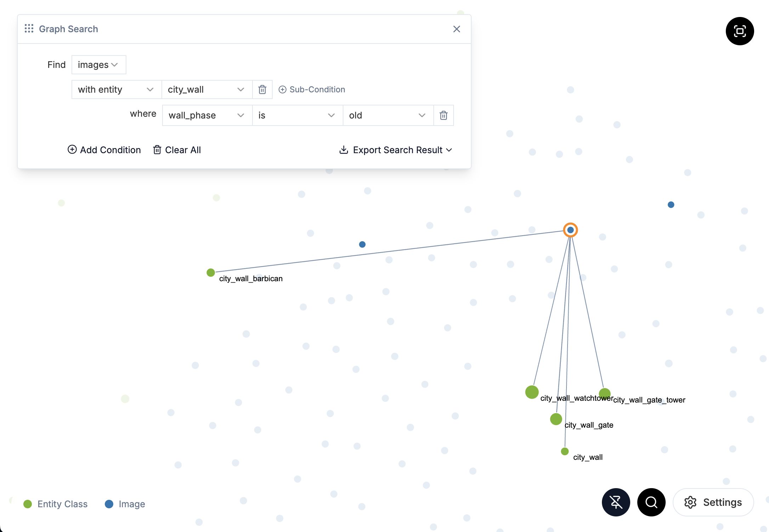The width and height of the screenshot is (769, 532).
Task: Open Settings at bottom right
Action: (x=713, y=502)
